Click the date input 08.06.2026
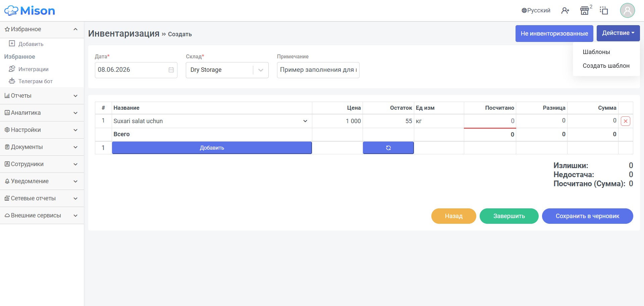644x306 pixels. (x=136, y=70)
